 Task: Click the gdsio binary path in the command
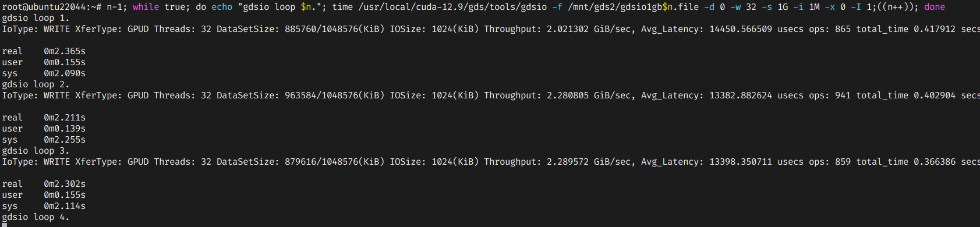point(452,7)
